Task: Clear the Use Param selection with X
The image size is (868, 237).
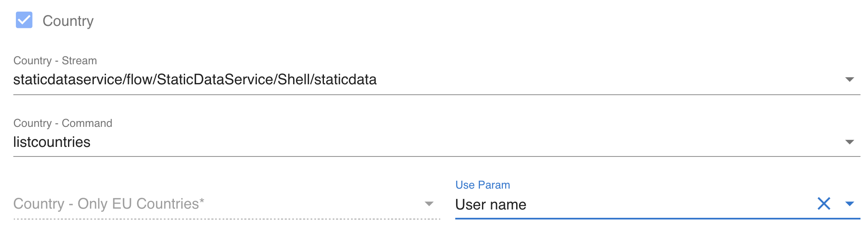Action: coord(824,204)
